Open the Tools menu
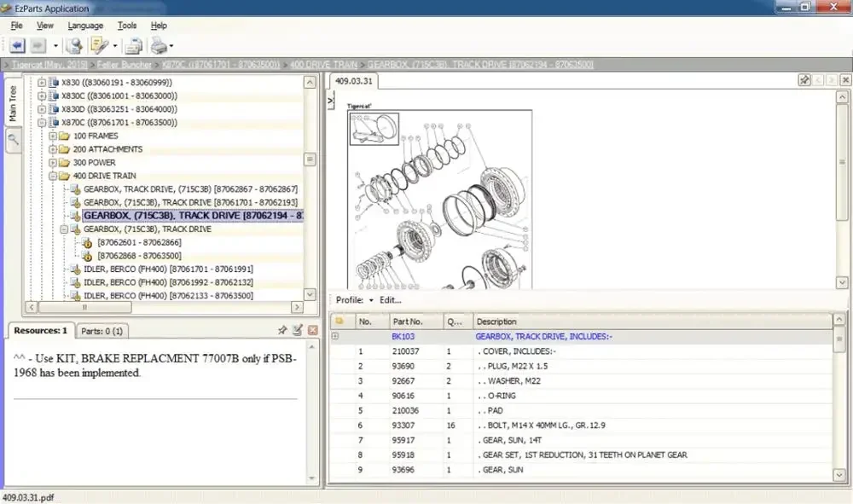 coord(126,25)
